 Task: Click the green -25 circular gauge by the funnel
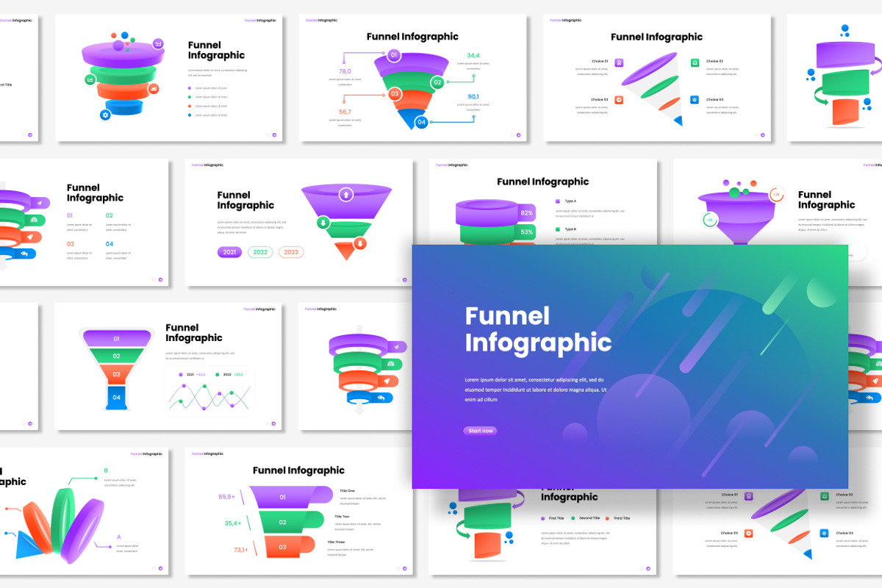pos(710,219)
